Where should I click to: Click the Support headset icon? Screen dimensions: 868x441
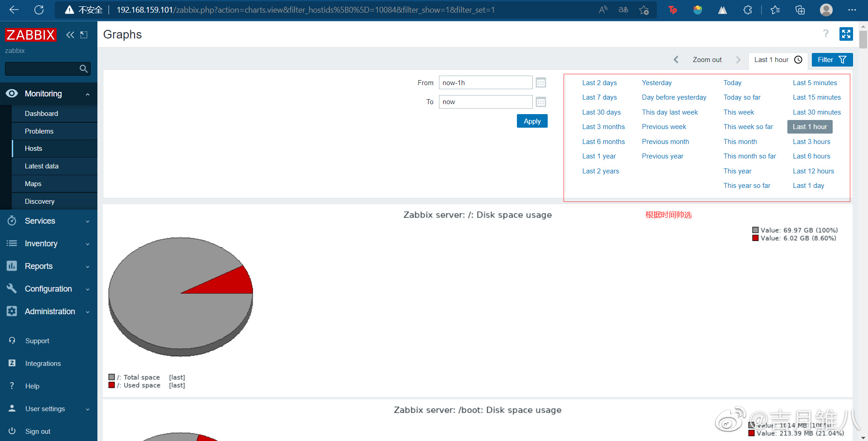click(12, 340)
